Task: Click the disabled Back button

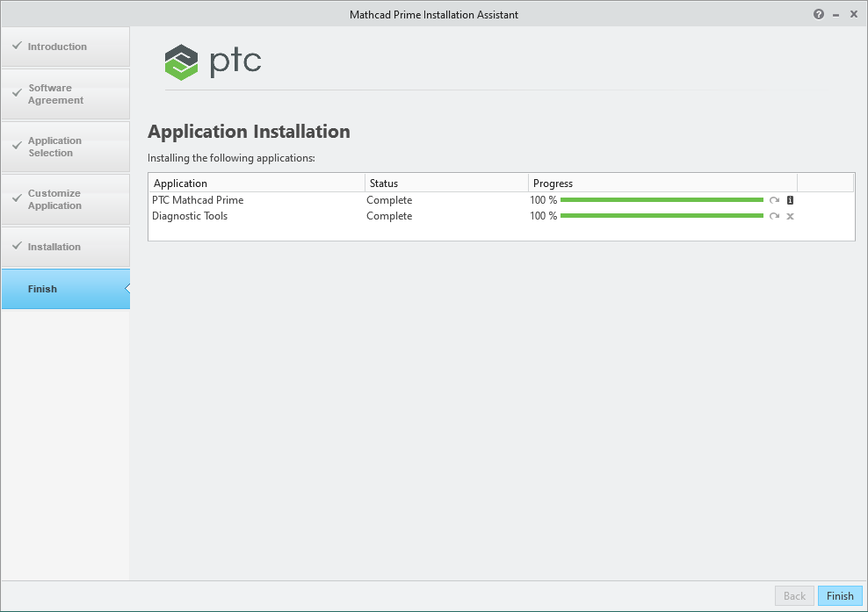Action: pos(794,596)
